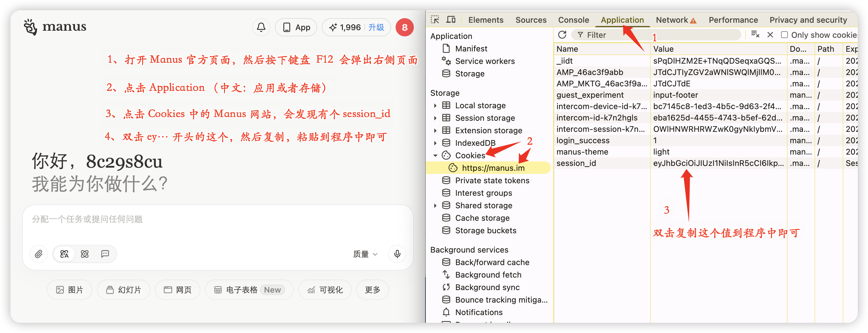Select the guest_experiment cookie row
Viewport: 868px width, 333px height.
tap(706, 95)
